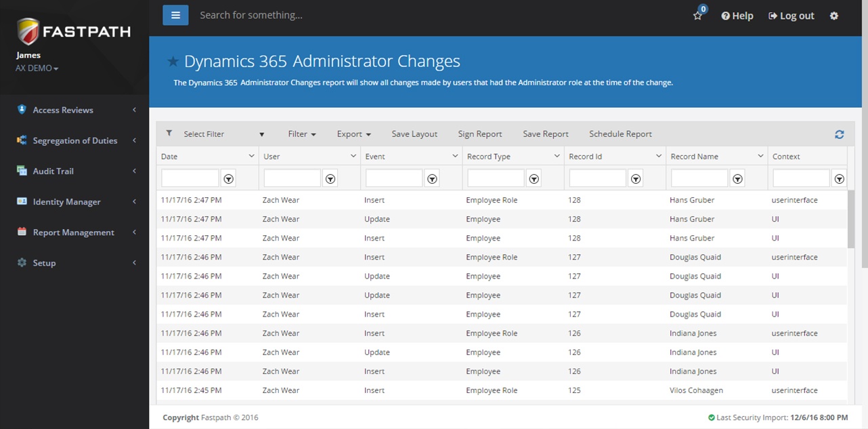Click Date column filter funnel button

(229, 179)
